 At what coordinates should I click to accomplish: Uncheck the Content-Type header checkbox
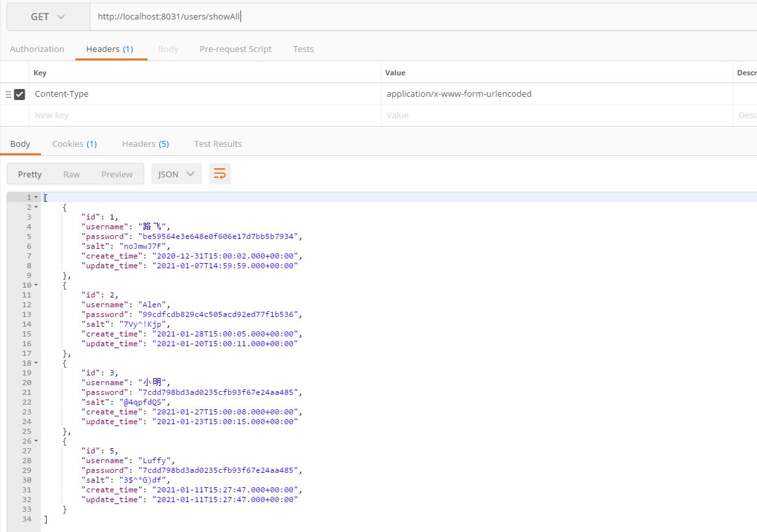(x=19, y=94)
